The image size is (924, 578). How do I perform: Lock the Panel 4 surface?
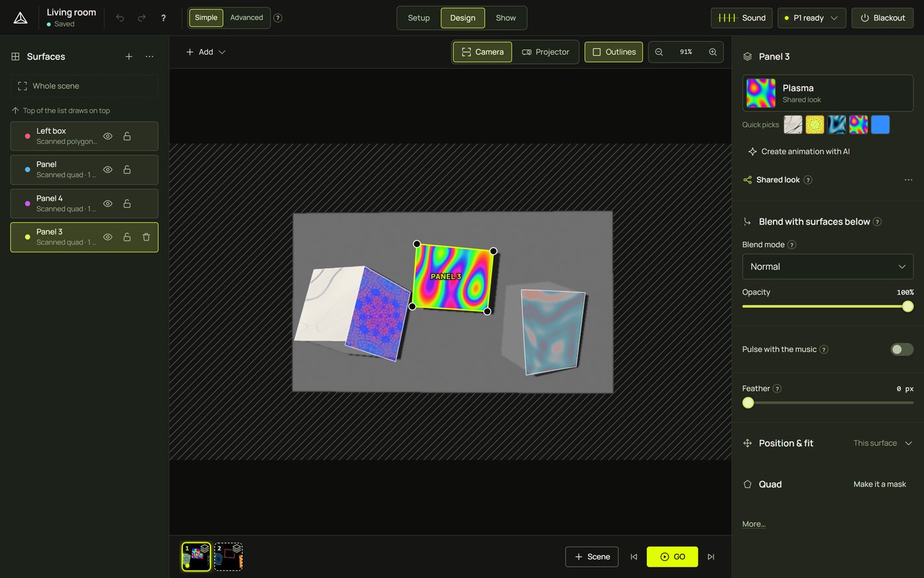(x=127, y=203)
